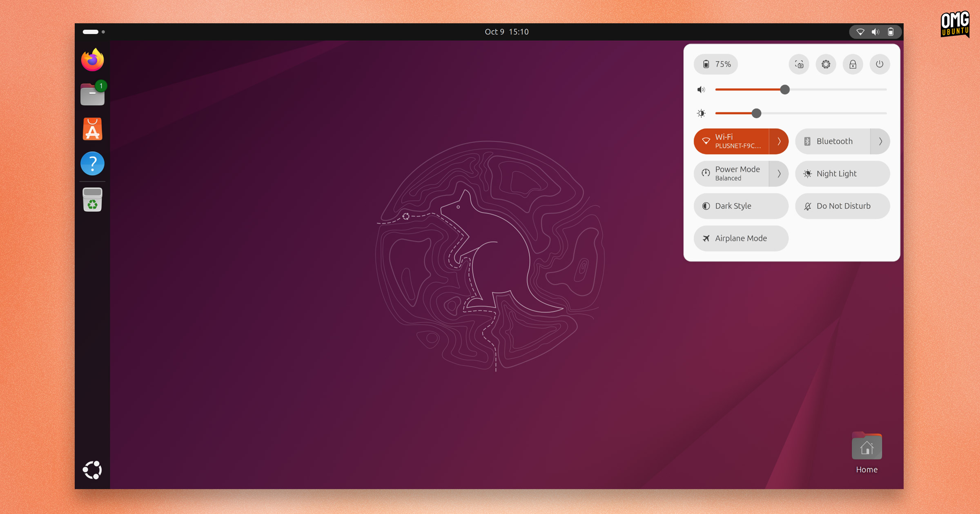The image size is (980, 514).
Task: Expand Bluetooth devices arrow
Action: point(880,141)
